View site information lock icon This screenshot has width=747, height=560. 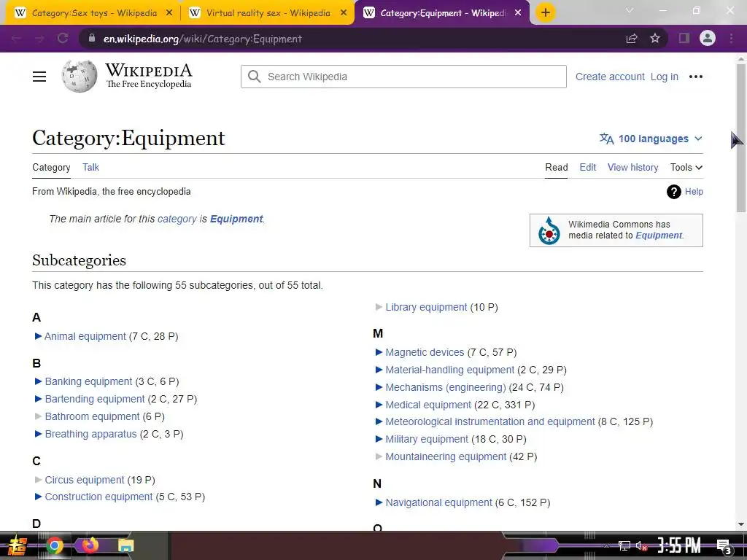(92, 38)
